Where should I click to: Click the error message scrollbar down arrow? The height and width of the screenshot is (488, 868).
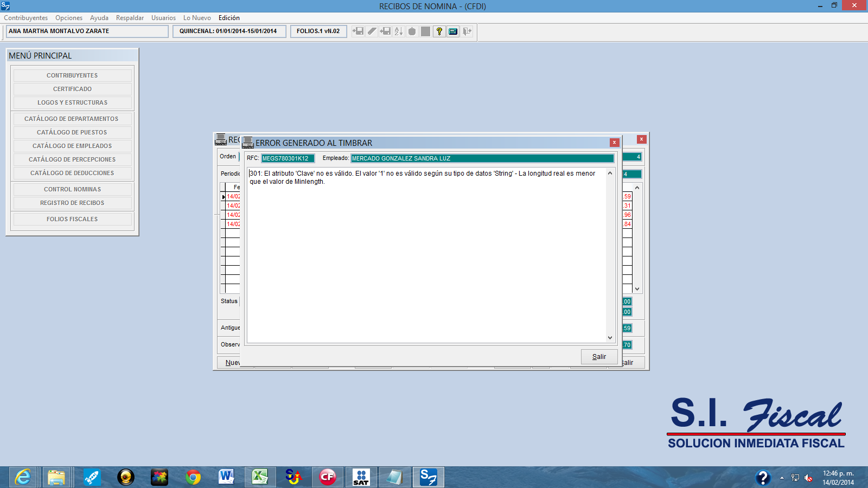[610, 338]
